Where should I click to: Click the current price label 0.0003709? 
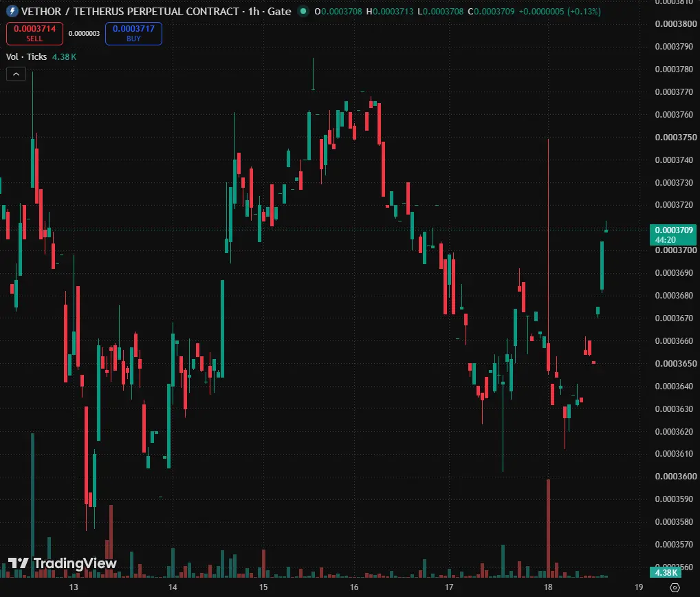pyautogui.click(x=672, y=235)
